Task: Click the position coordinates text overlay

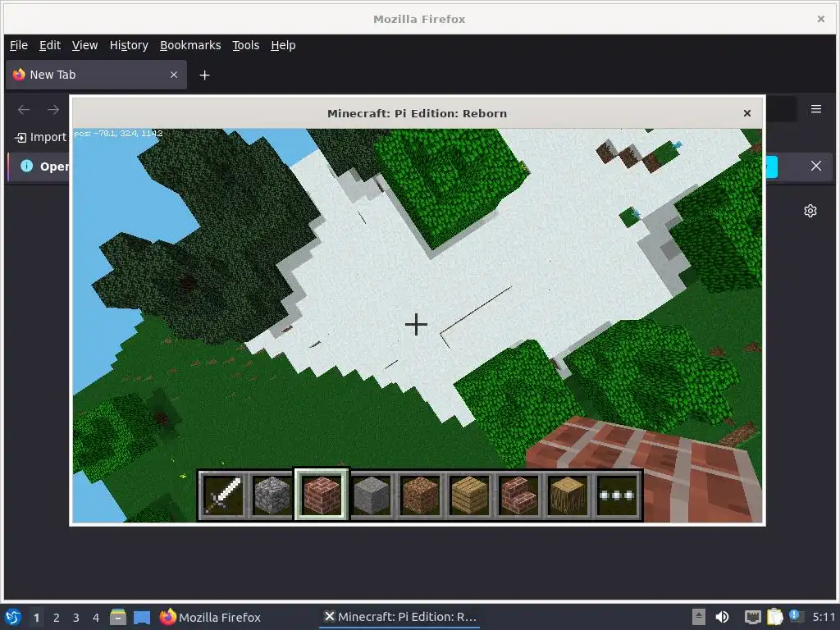Action: 118,134
